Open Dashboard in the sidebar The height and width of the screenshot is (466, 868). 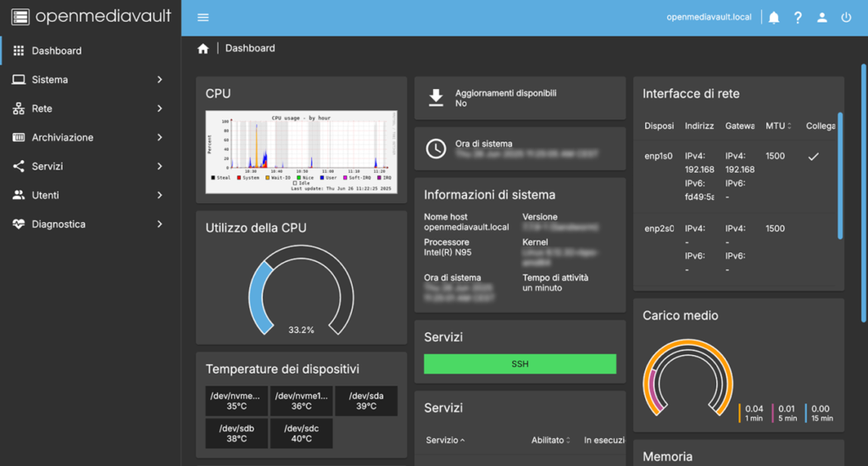(90, 51)
